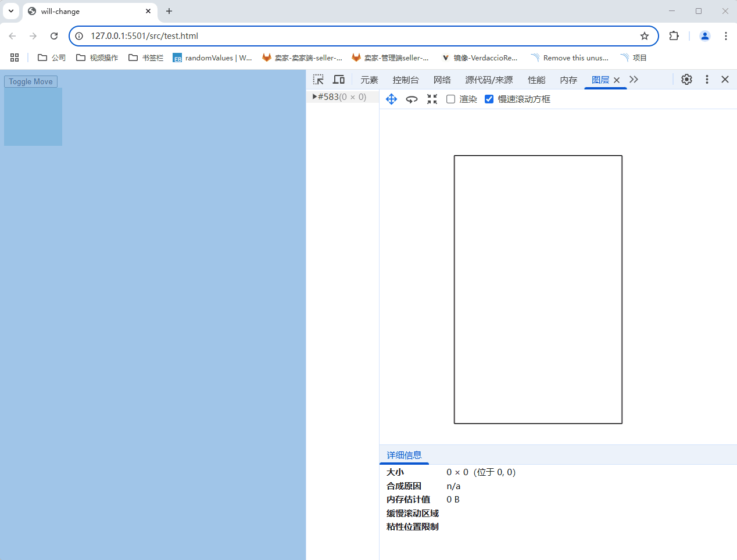The width and height of the screenshot is (737, 560).
Task: Open Chrome three-dot menu
Action: [x=726, y=36]
